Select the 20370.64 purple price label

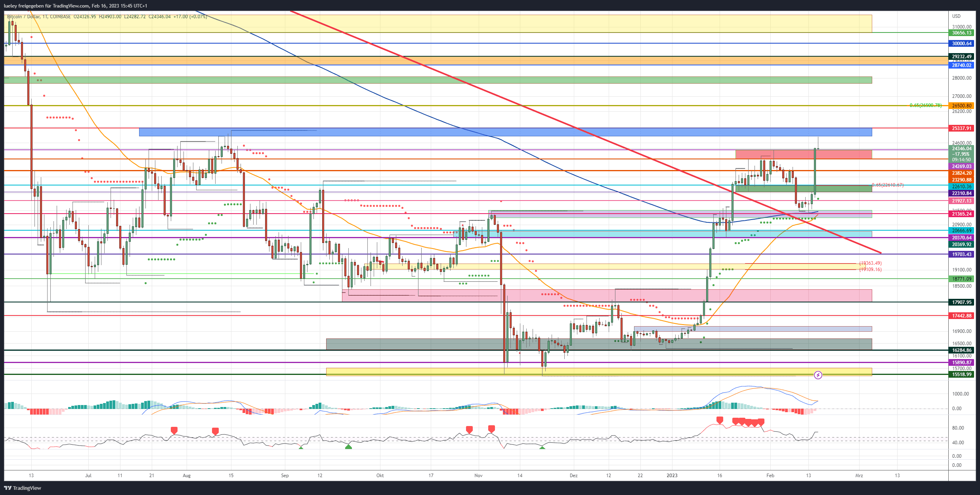coord(961,238)
